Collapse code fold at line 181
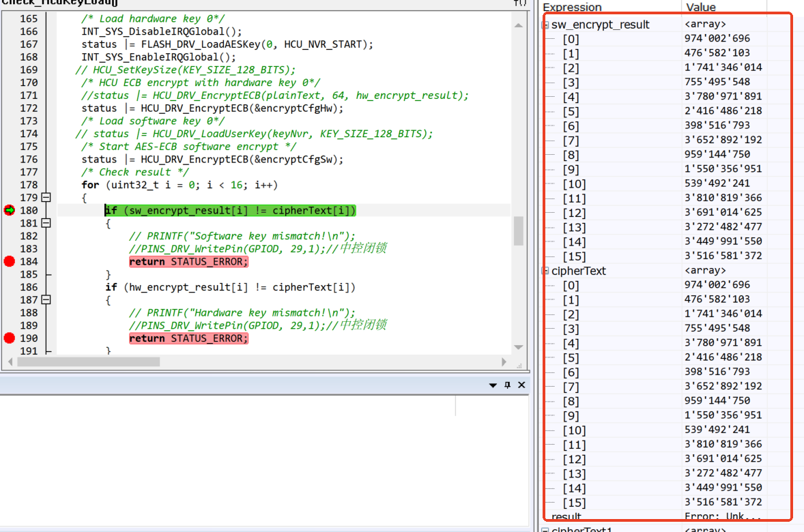Screen dimensions: 804x532 (46, 223)
